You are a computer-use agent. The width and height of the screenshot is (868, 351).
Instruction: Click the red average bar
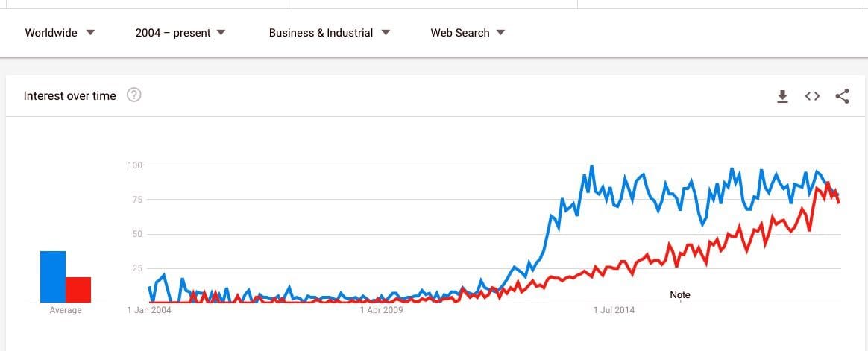78,289
